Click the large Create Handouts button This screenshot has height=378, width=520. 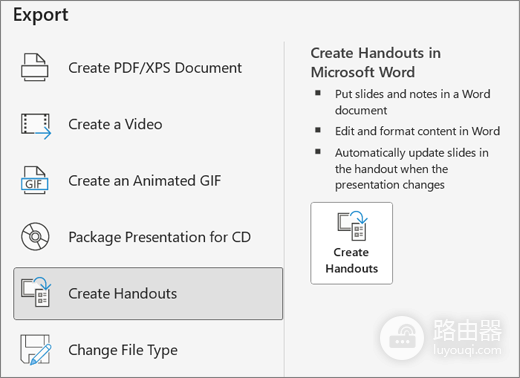click(352, 243)
